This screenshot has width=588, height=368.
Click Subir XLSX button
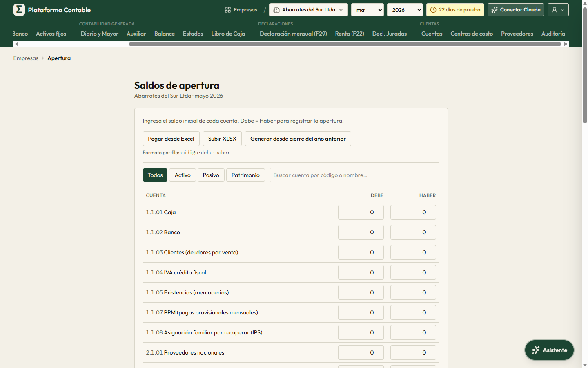[x=222, y=139]
